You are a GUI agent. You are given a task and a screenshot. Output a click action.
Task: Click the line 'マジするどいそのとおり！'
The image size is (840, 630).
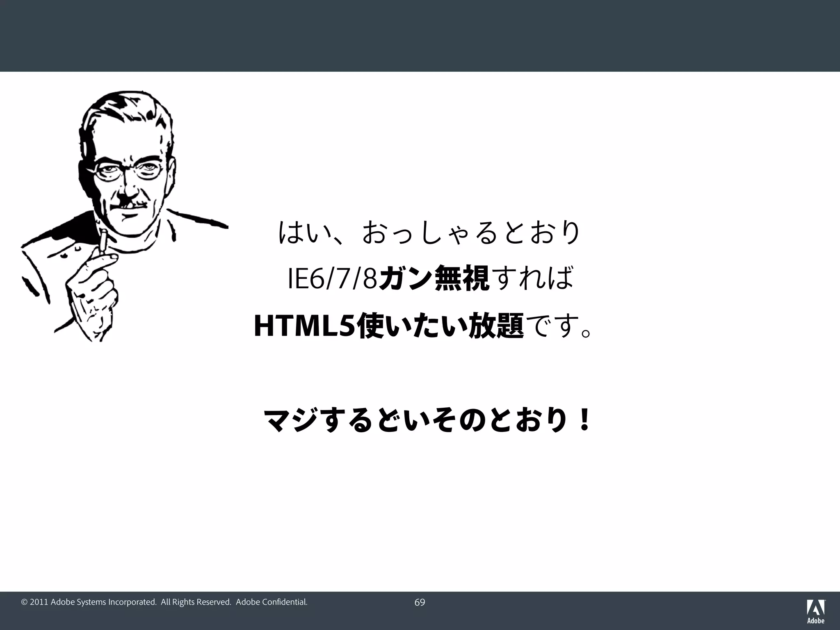pyautogui.click(x=427, y=420)
